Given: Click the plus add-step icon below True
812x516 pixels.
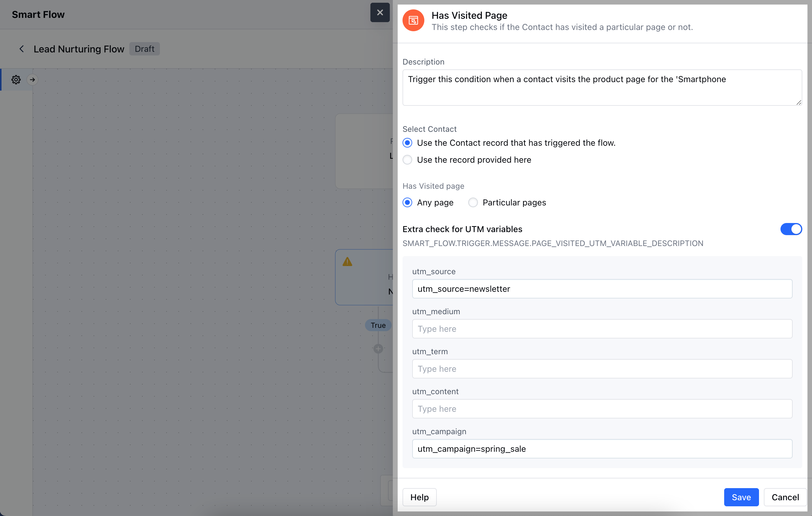Looking at the screenshot, I should (x=378, y=349).
